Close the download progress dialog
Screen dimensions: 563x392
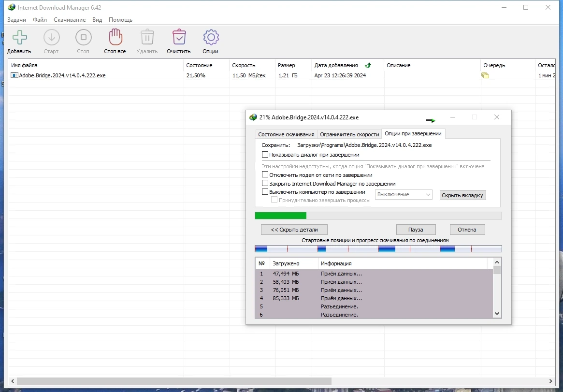[x=497, y=117]
